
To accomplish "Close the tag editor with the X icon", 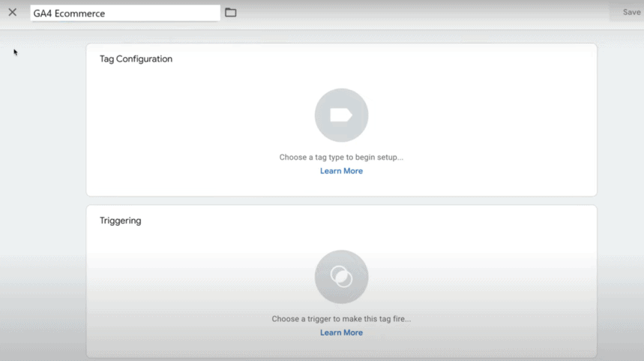I will 12,12.
